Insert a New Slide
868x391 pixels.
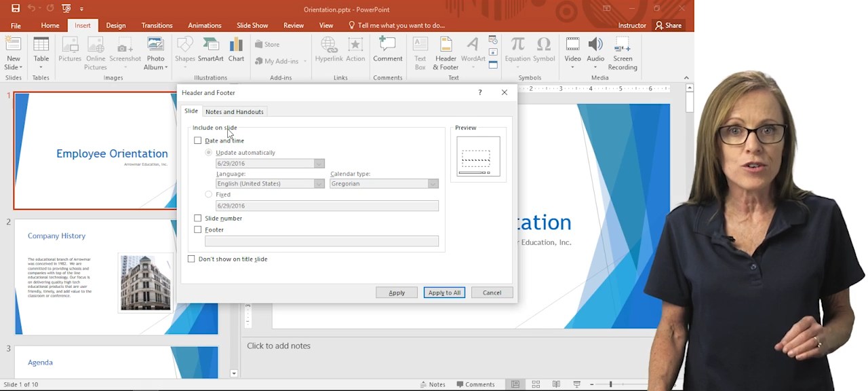click(x=14, y=53)
